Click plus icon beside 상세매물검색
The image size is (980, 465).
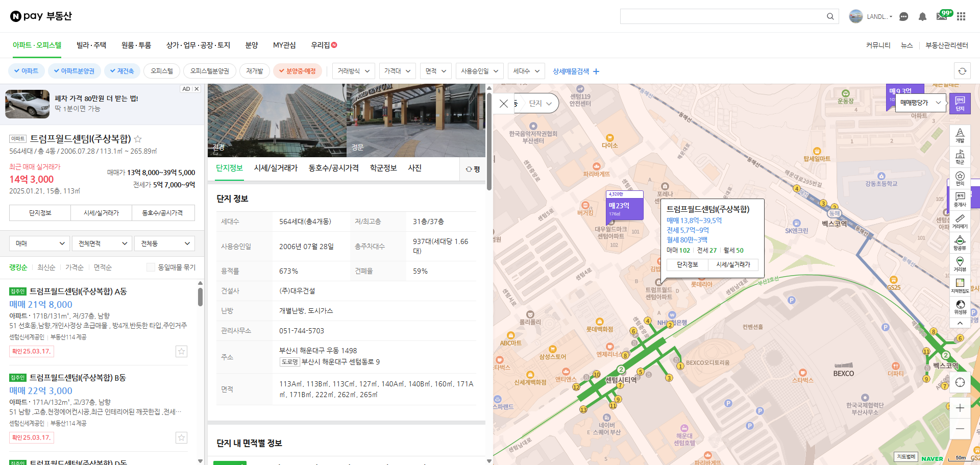click(596, 71)
